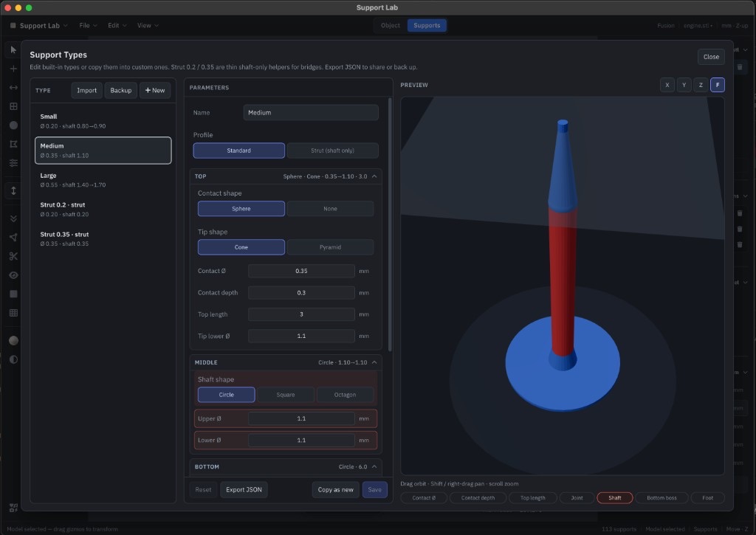Viewport: 756px width, 535px height.
Task: Click the paper plane icon in sidebar
Action: pos(13,237)
